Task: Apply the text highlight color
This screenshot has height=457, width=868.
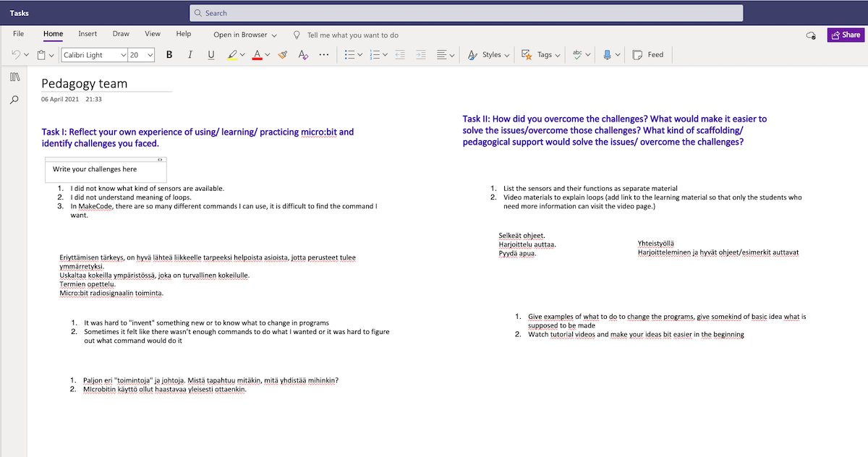Action: point(231,55)
